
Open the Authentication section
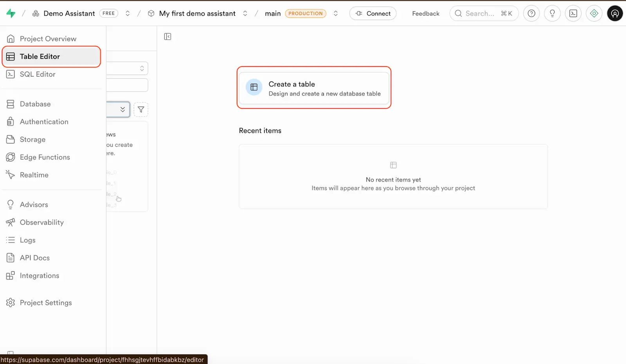point(44,122)
